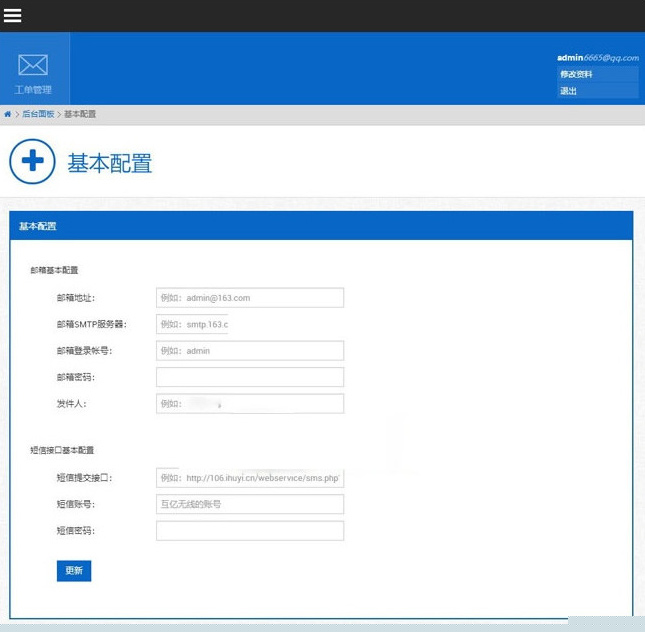
Task: Click into the 邮箱密码 field
Action: tap(249, 377)
